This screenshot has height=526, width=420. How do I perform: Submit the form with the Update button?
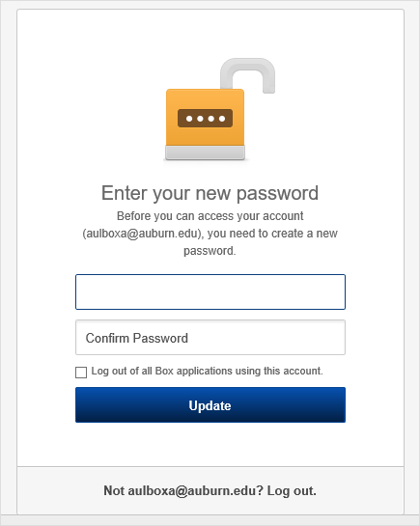tap(210, 405)
